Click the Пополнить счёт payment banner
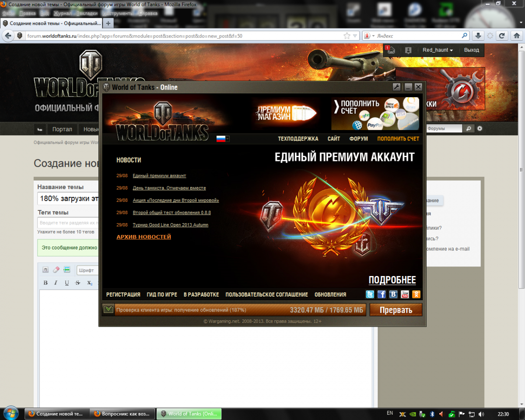The image size is (525, 420). pyautogui.click(x=376, y=114)
